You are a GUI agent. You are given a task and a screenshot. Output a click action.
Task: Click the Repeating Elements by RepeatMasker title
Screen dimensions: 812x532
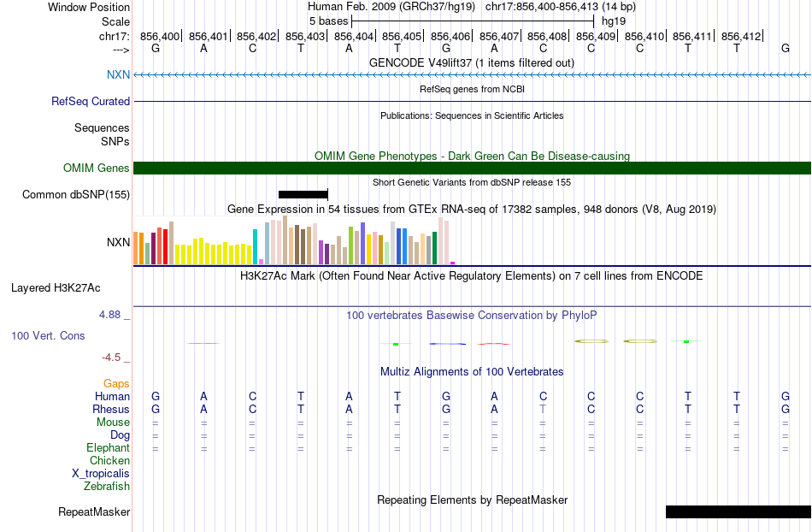tap(473, 499)
